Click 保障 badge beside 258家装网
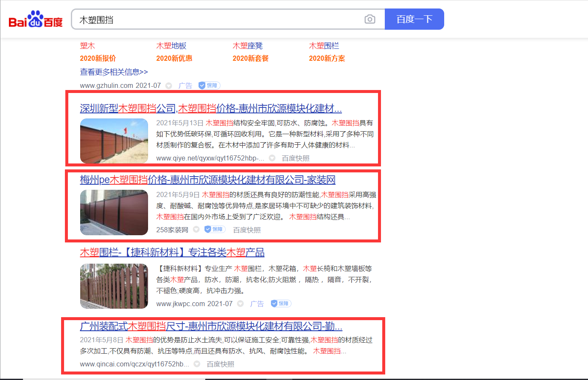 [x=215, y=229]
